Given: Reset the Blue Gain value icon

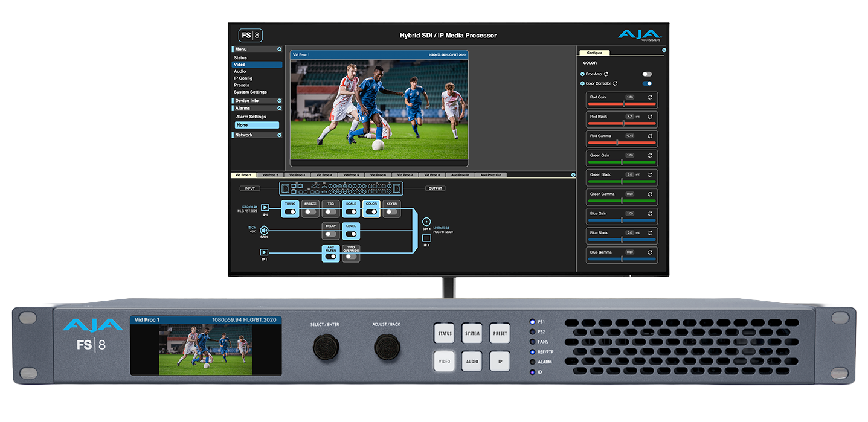Looking at the screenshot, I should [x=650, y=213].
